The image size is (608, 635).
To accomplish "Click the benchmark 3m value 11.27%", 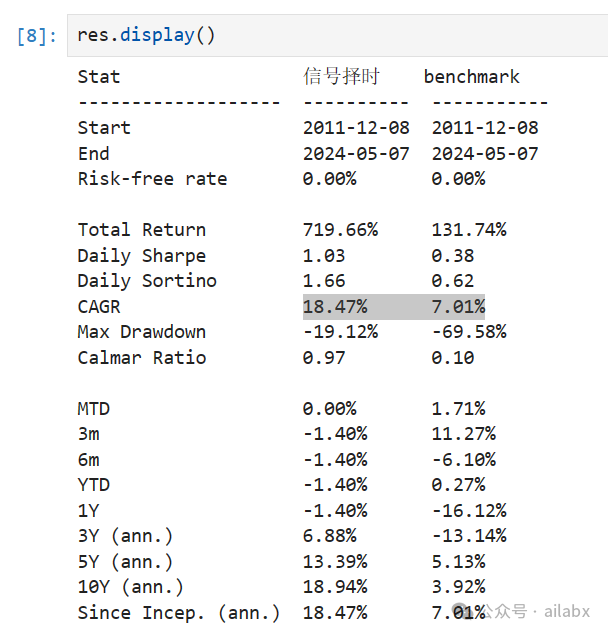I will pyautogui.click(x=464, y=434).
